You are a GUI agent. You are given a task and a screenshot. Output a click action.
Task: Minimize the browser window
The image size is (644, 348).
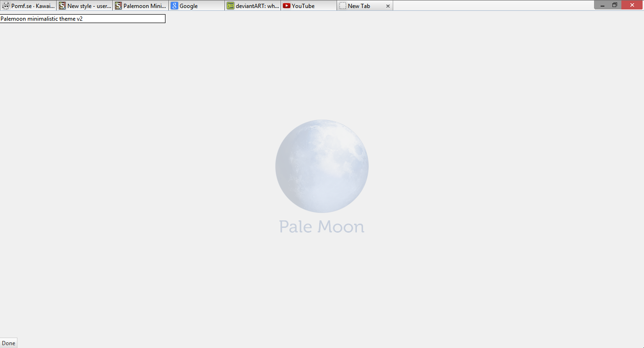[x=602, y=5]
